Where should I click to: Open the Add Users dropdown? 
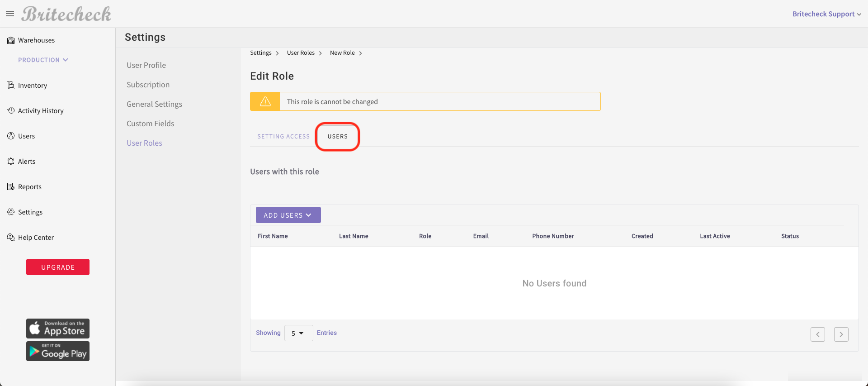288,215
